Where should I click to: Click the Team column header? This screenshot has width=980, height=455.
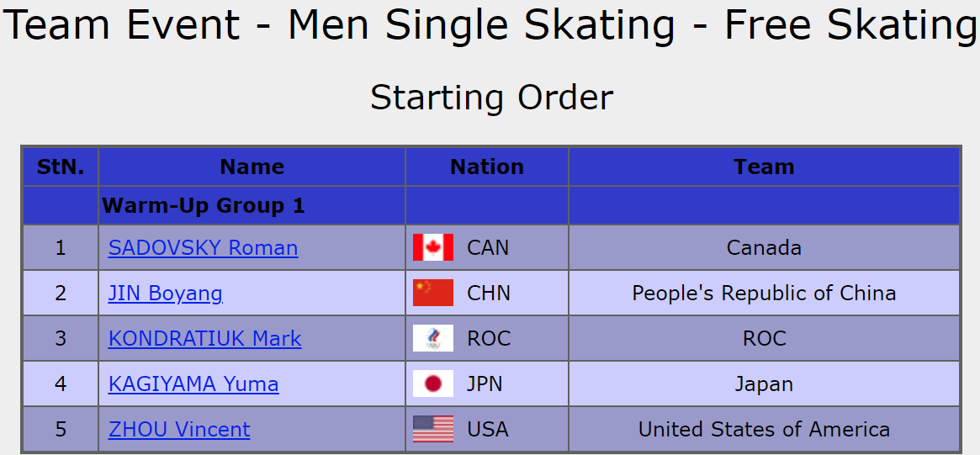pyautogui.click(x=764, y=167)
